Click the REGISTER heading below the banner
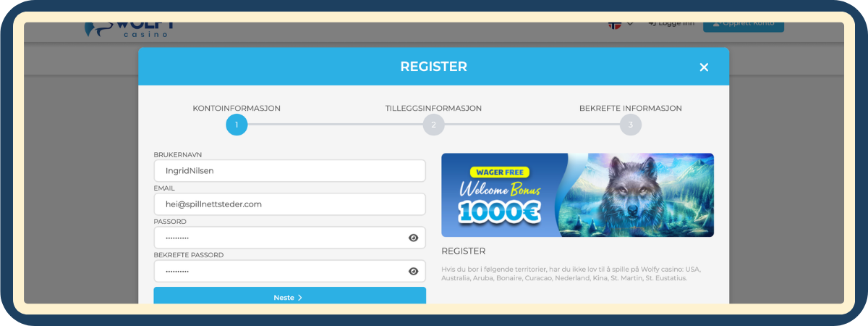 [x=463, y=251]
